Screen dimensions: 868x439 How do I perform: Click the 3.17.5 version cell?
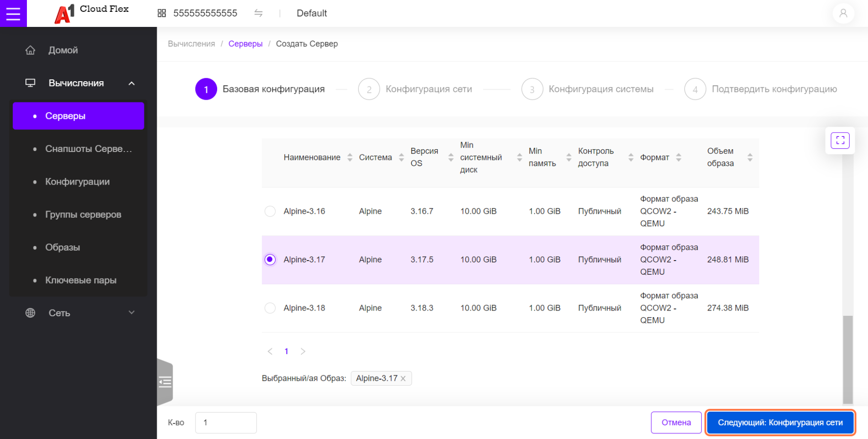(x=422, y=260)
